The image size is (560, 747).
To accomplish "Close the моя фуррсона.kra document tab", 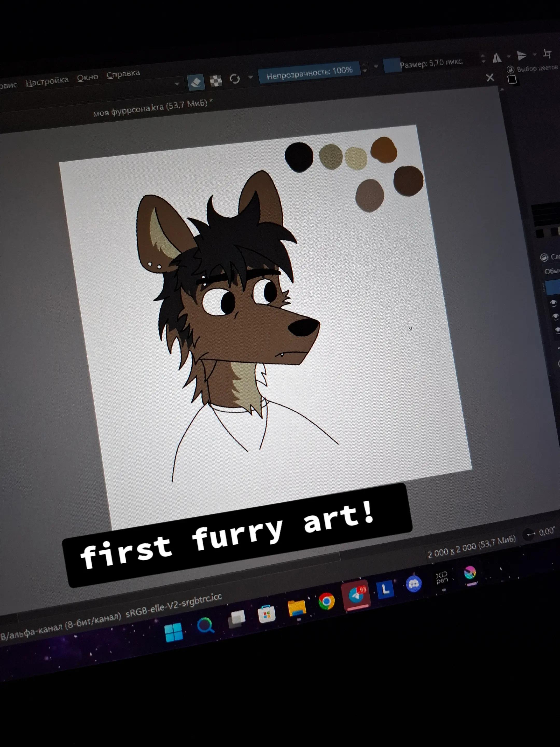I will (x=490, y=78).
